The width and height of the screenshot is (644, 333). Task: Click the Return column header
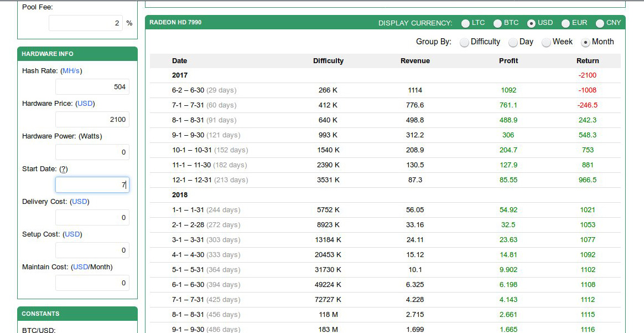point(588,61)
